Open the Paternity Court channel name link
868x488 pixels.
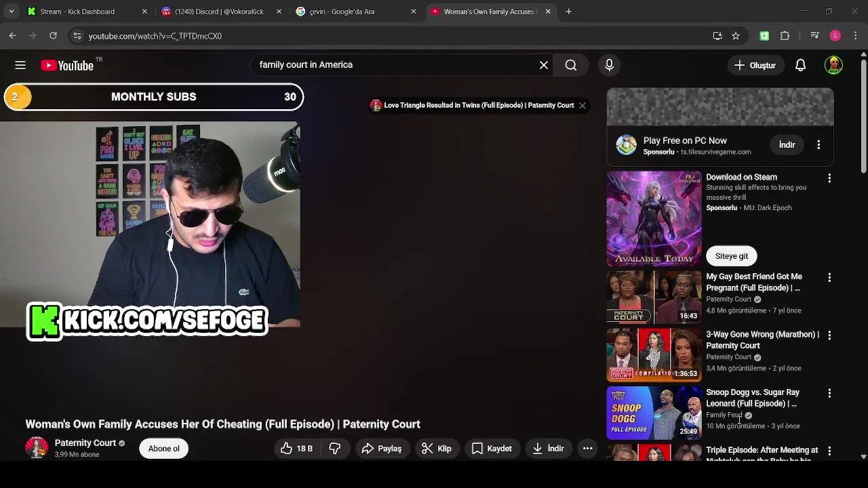(85, 443)
